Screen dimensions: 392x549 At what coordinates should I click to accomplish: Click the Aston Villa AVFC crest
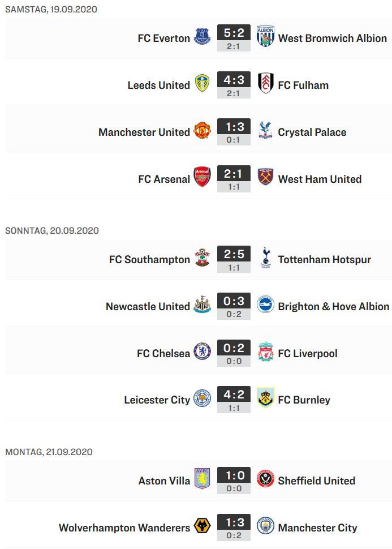click(x=203, y=479)
